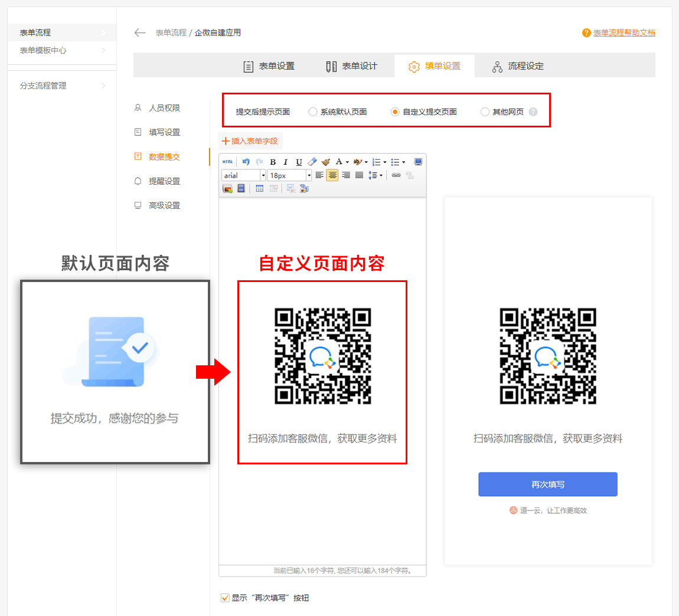This screenshot has width=679, height=616.
Task: Justify the text alignment
Action: pyautogui.click(x=359, y=175)
